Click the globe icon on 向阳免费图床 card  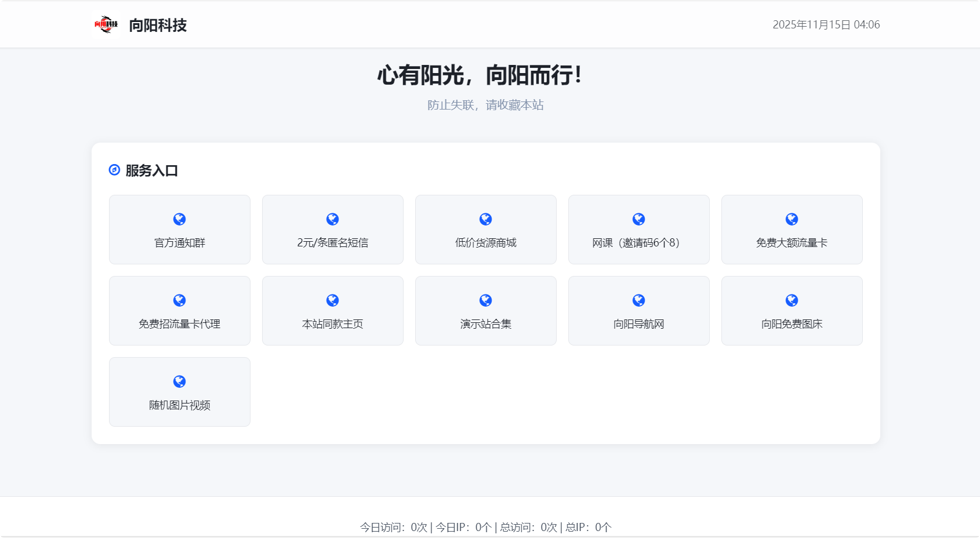[792, 300]
